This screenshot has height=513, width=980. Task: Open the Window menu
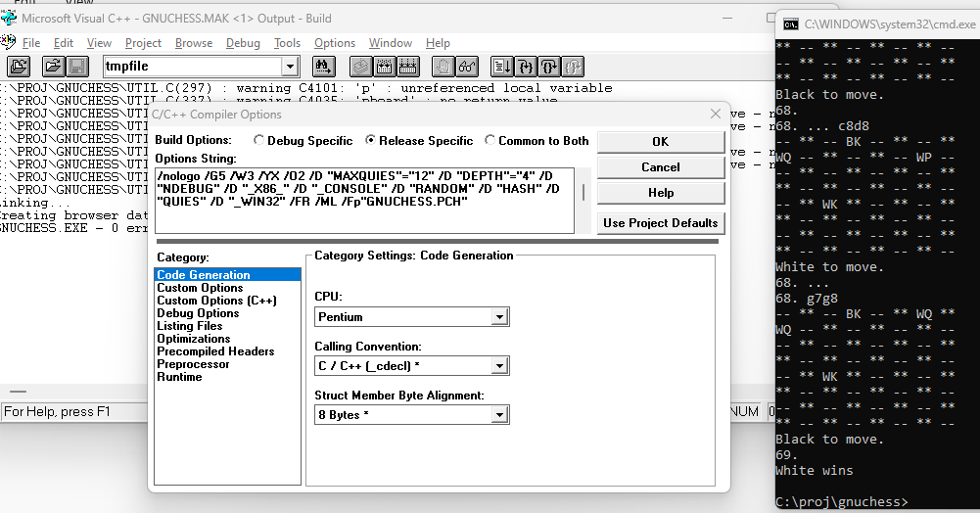tap(391, 43)
